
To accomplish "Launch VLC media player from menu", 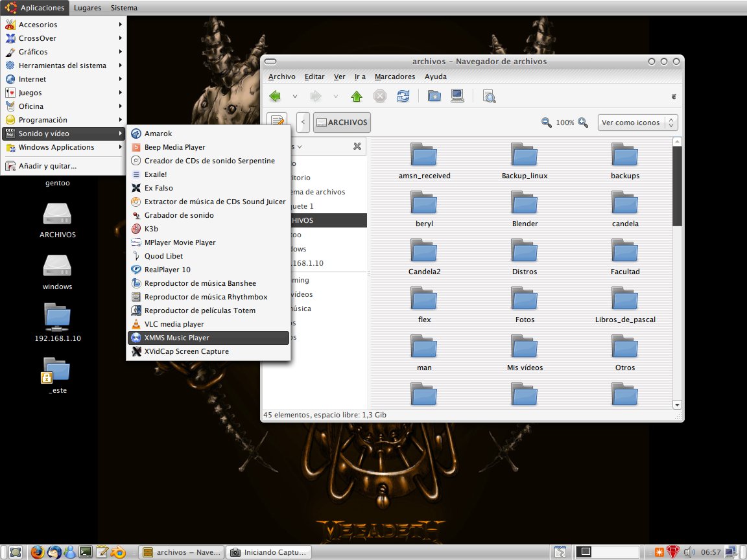I will pos(208,324).
